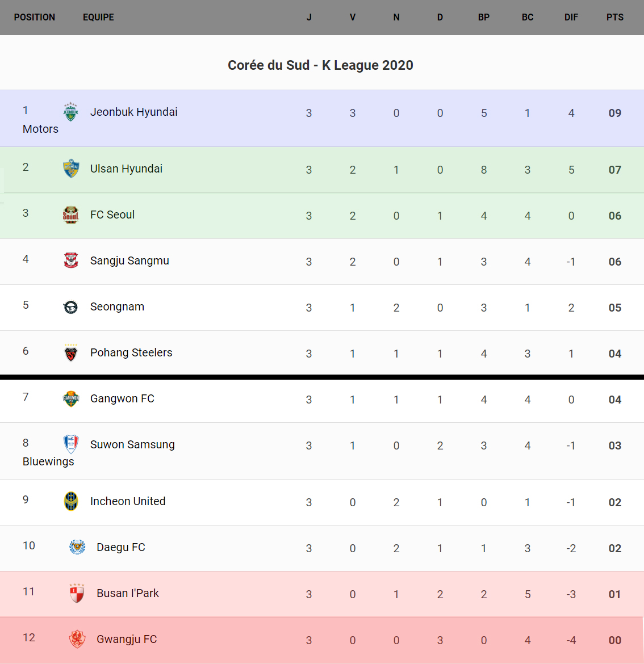Select the Gangwon FC crest
Viewport: 644px width, 664px height.
point(70,398)
